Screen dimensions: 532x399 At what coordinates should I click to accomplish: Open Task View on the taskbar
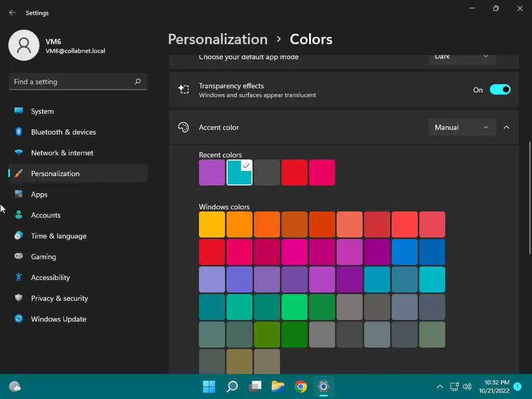coord(255,387)
